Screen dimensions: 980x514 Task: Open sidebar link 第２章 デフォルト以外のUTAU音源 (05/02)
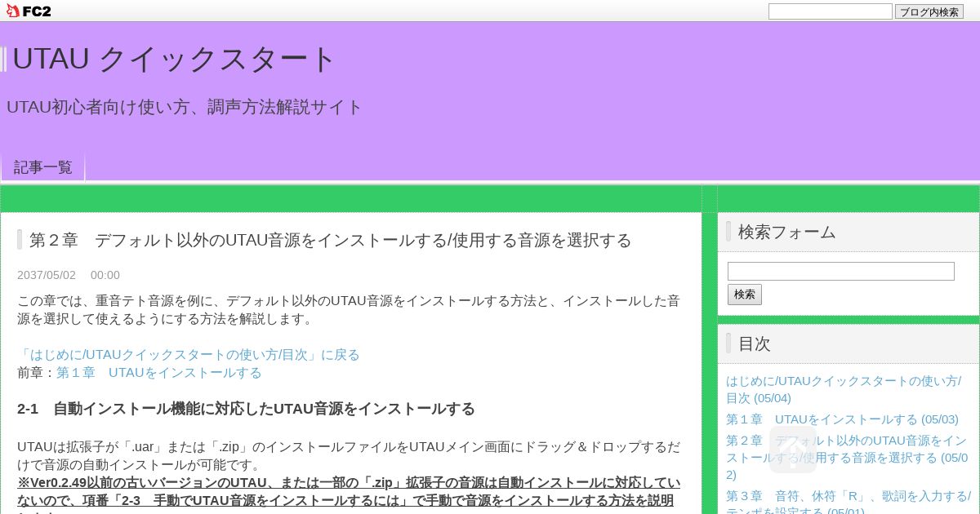[x=847, y=458]
